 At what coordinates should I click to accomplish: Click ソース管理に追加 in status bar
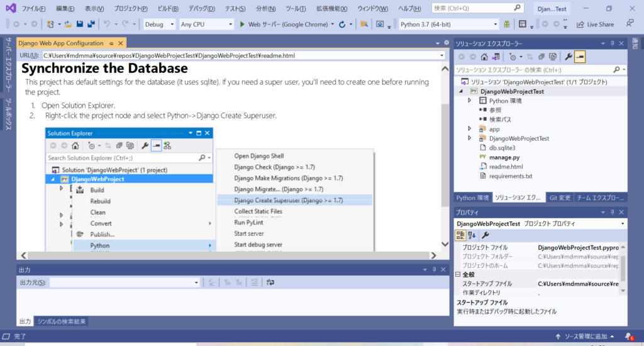[x=586, y=337]
